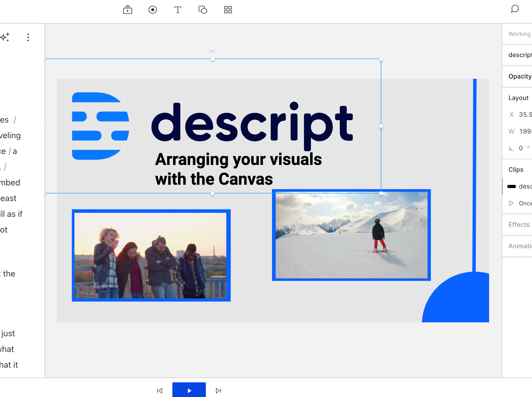The image size is (532, 397).
Task: Switch to the Layout panel section
Action: coord(518,97)
